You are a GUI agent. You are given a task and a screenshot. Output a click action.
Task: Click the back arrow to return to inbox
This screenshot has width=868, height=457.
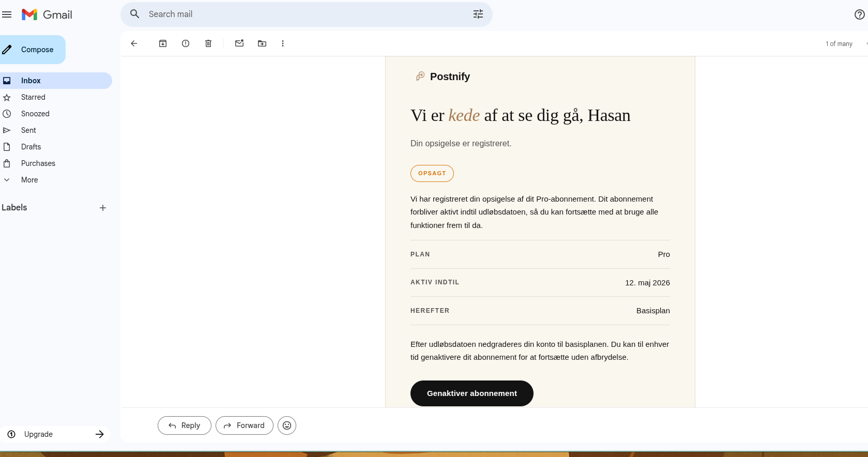point(134,43)
